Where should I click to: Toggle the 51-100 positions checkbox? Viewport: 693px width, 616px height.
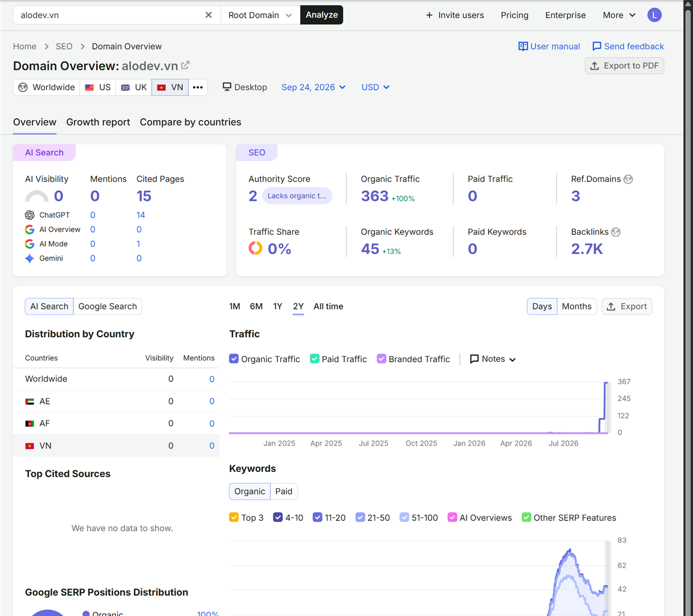coord(404,517)
